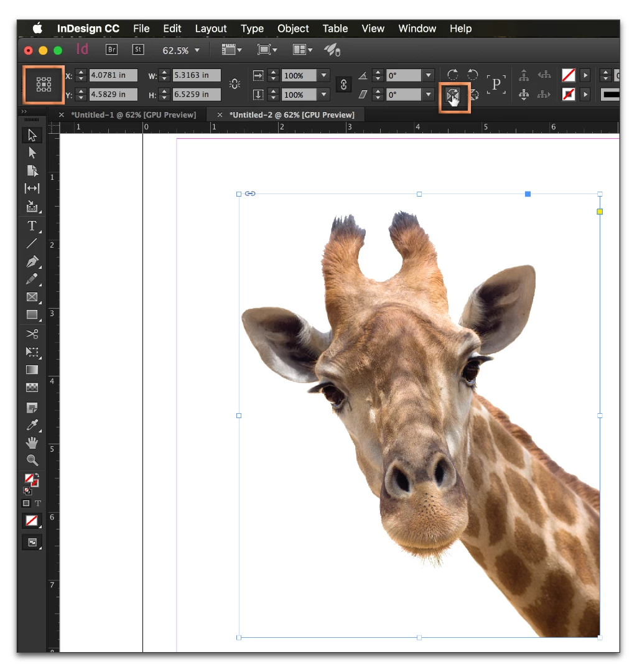Viewport: 637px width, 672px height.
Task: Expand Scale Y Percentage 100% dropdown
Action: tap(324, 95)
